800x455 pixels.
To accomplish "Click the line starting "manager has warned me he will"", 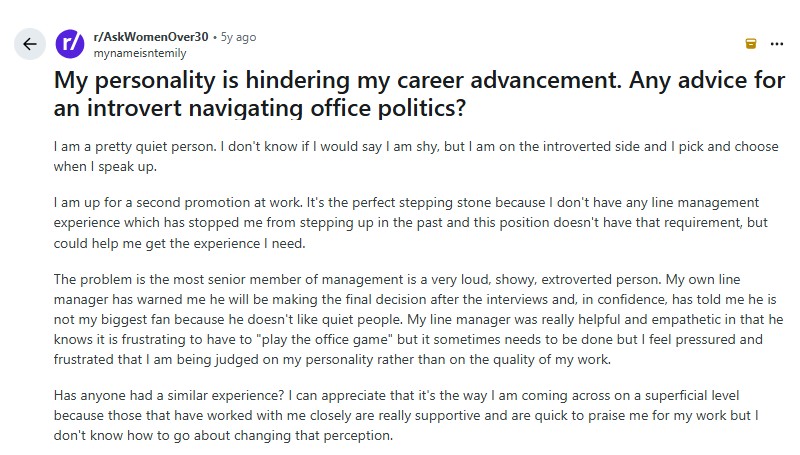I will click(x=415, y=299).
